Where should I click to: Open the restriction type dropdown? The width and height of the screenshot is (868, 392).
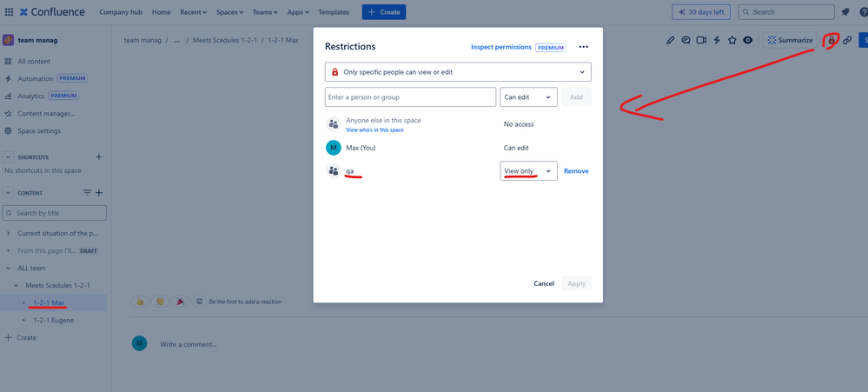(x=458, y=72)
